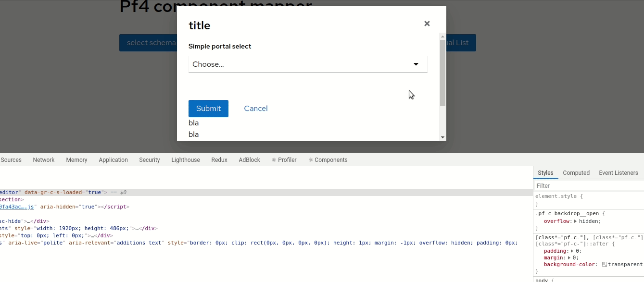Click the 0fa43ac….js script link
The image size is (644, 282).
[17, 207]
